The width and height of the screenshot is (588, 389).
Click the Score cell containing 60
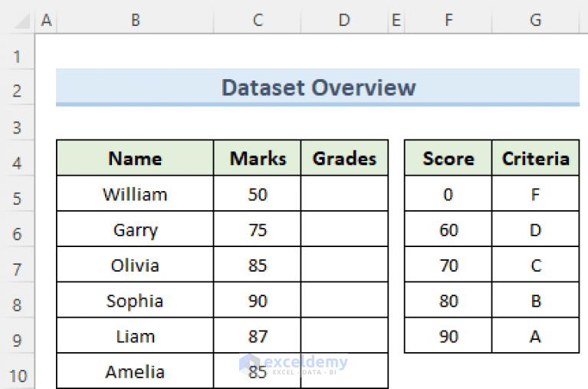(448, 229)
